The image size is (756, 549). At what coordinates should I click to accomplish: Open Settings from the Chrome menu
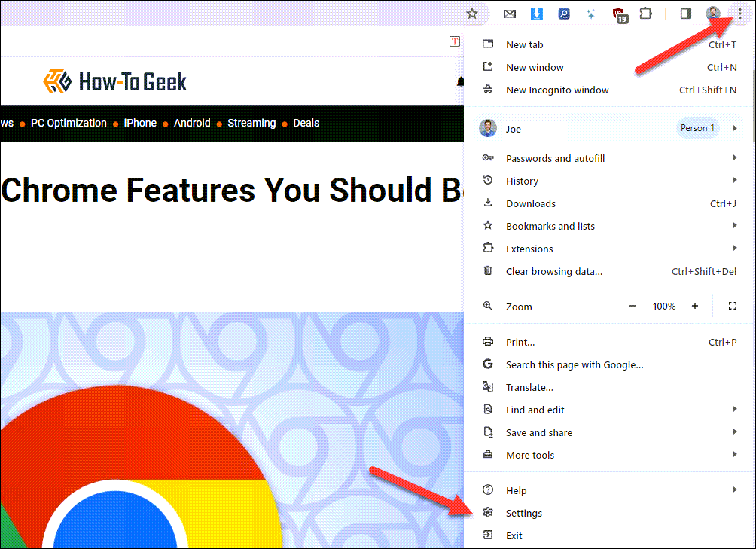click(524, 513)
